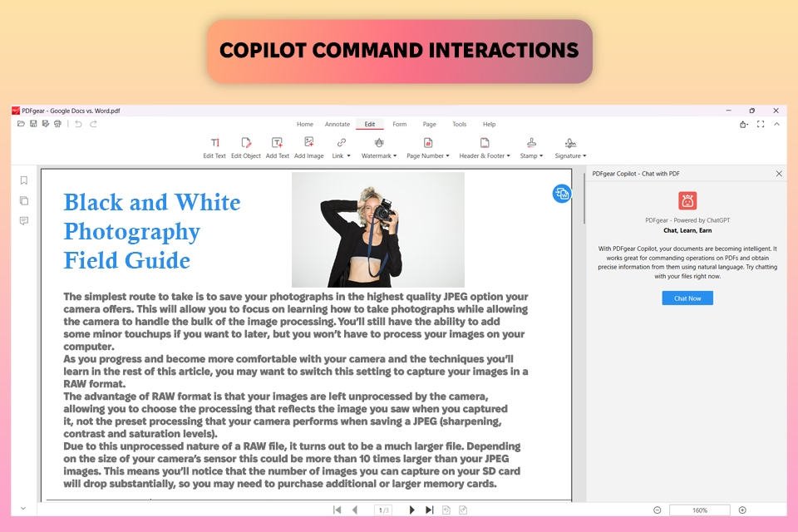Choose the Add Text tool
Image resolution: width=798 pixels, height=532 pixels.
pos(278,148)
